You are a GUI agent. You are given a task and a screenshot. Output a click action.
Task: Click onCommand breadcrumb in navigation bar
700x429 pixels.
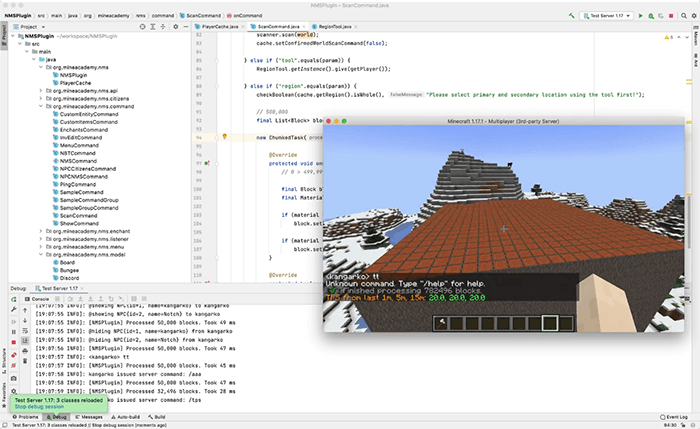[244, 16]
